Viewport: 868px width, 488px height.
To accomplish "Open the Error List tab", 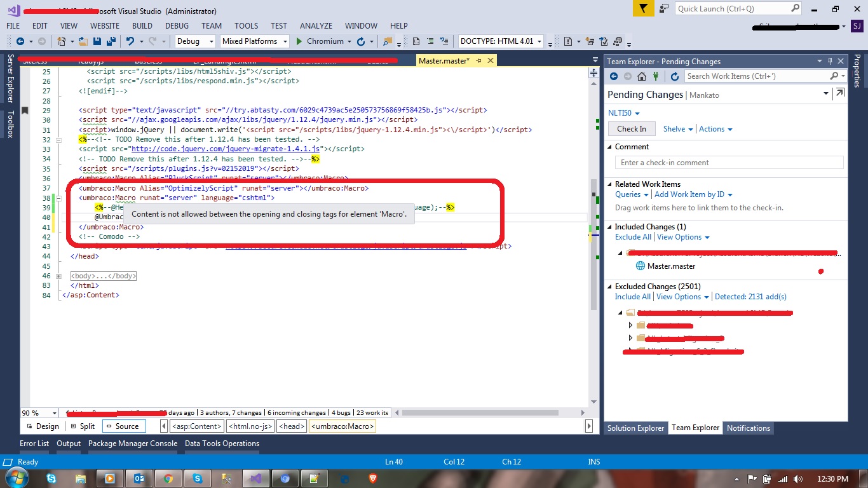I will [34, 444].
